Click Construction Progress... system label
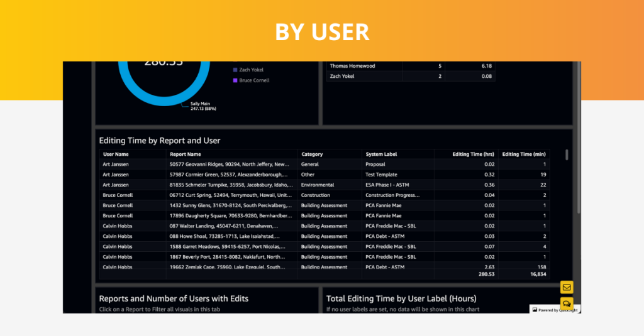The image size is (644, 336). point(392,195)
